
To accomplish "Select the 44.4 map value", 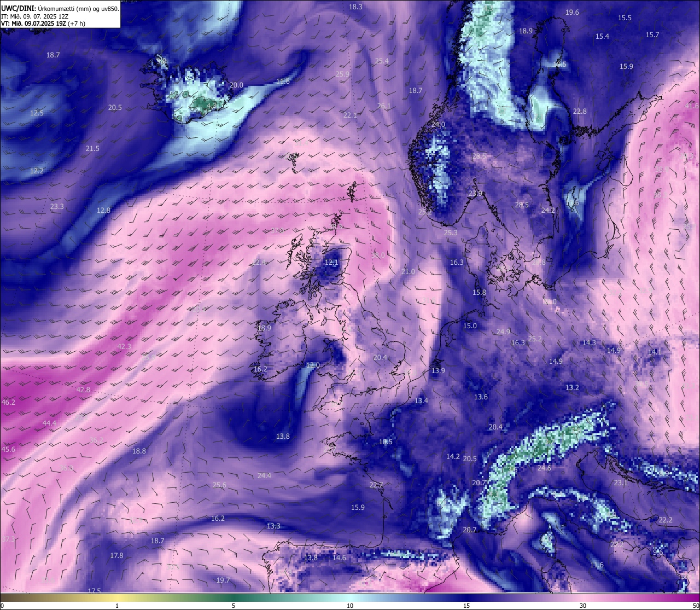I will 49,423.
